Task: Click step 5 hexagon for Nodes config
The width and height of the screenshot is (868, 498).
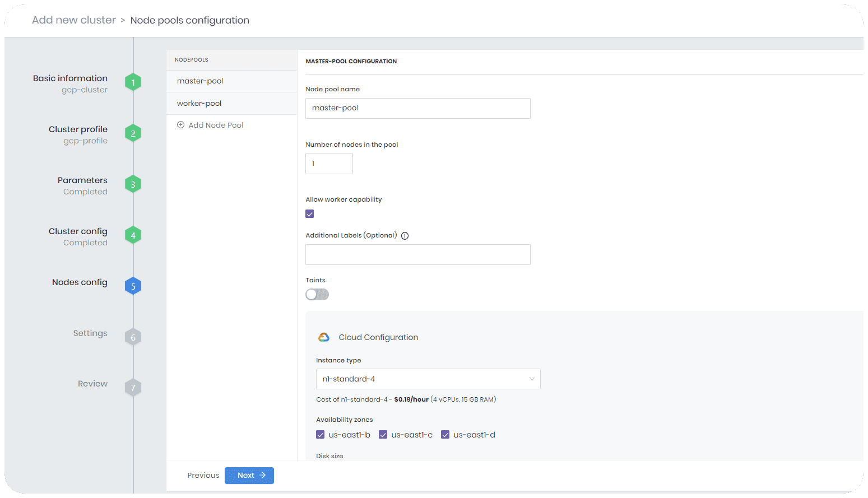Action: pyautogui.click(x=133, y=286)
